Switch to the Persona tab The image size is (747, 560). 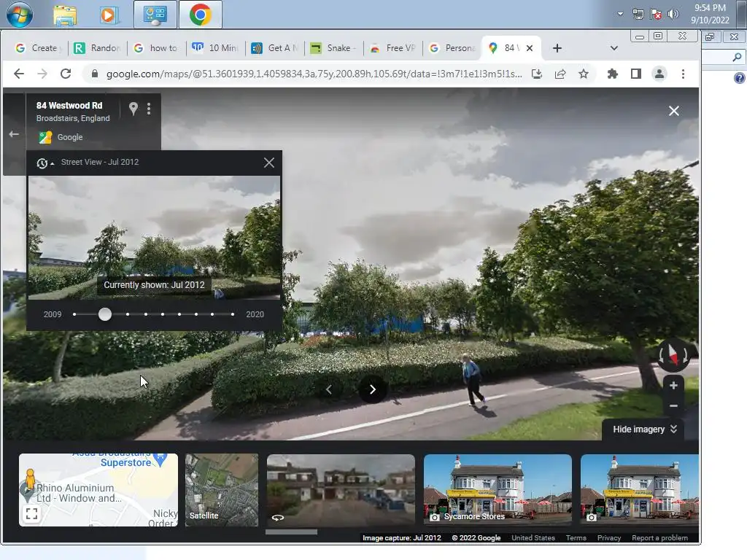pos(453,48)
